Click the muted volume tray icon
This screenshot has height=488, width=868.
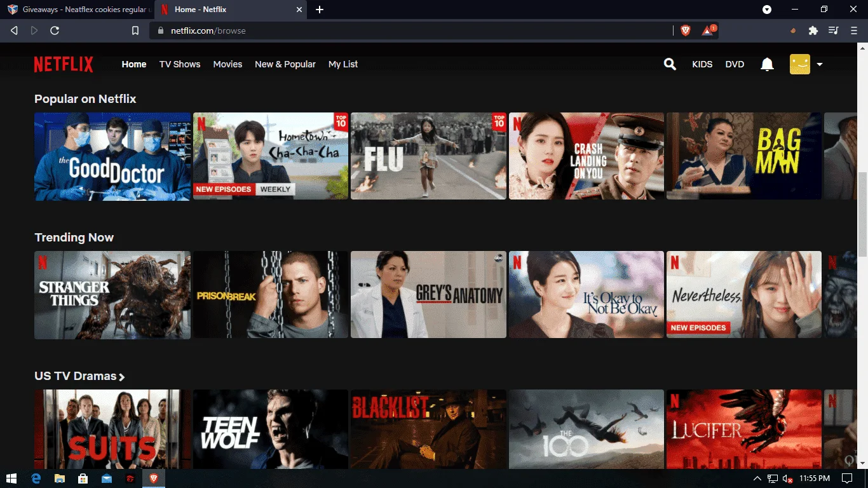[788, 478]
